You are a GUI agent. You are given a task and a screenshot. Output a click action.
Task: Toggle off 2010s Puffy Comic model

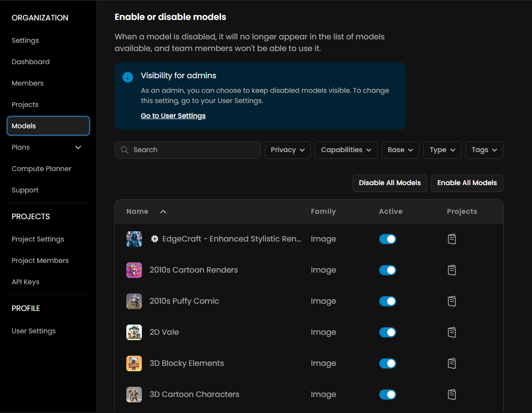click(x=387, y=301)
